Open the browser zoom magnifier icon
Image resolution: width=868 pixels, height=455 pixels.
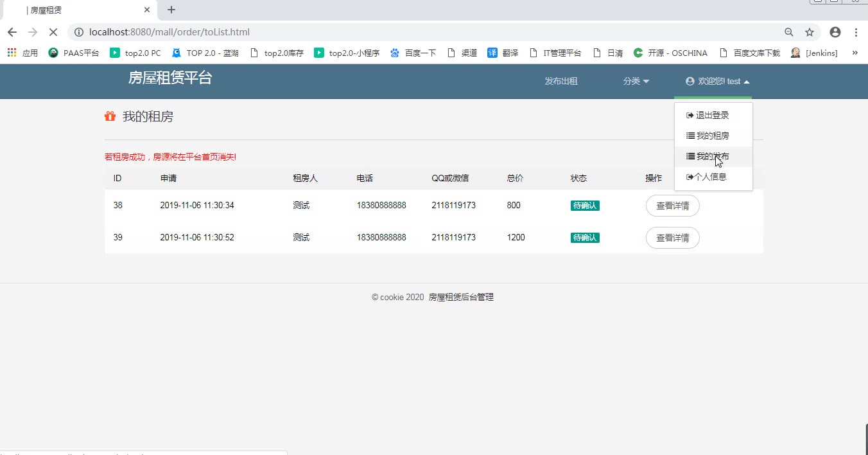tap(789, 32)
